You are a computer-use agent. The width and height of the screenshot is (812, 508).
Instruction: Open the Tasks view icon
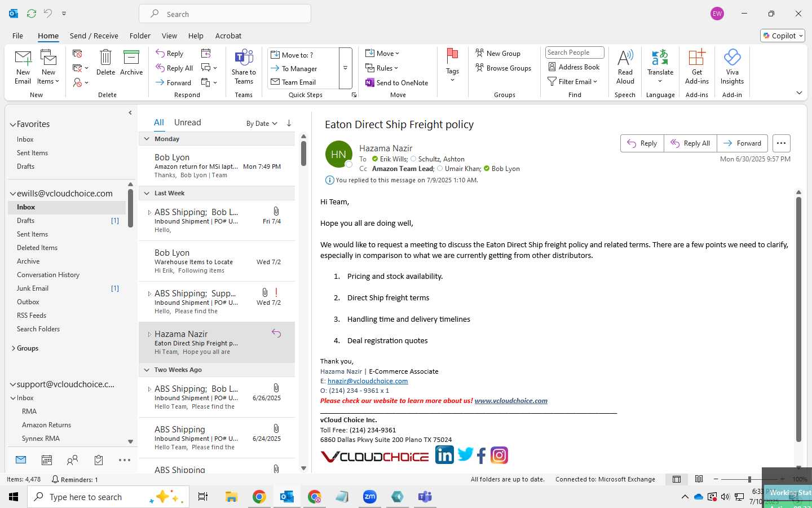(99, 460)
